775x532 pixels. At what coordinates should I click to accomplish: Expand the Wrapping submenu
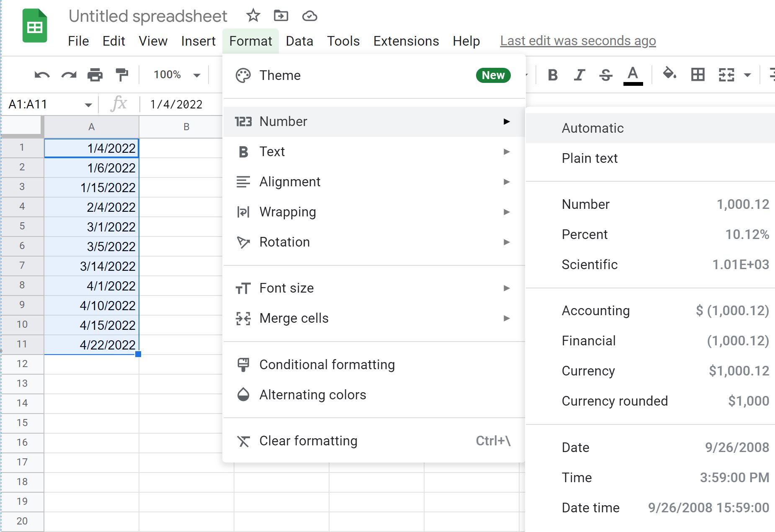pyautogui.click(x=374, y=212)
